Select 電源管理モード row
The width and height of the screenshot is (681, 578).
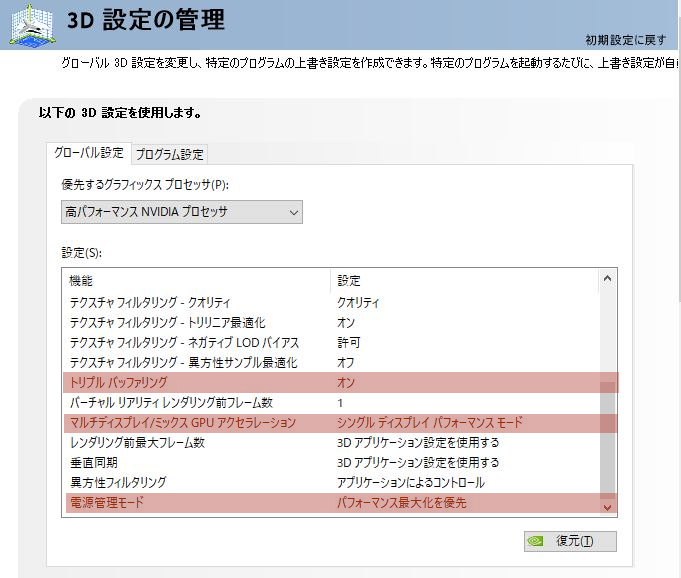331,502
